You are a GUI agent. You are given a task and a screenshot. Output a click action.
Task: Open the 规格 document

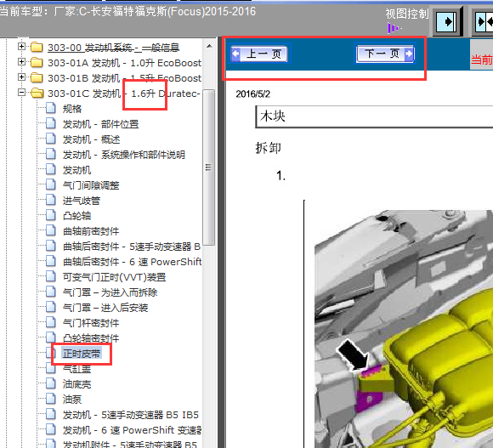pyautogui.click(x=72, y=109)
